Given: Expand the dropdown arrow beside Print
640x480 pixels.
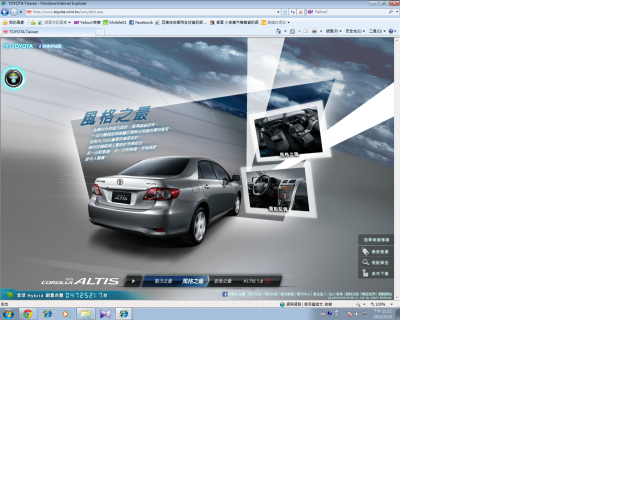Looking at the screenshot, I should (x=321, y=31).
